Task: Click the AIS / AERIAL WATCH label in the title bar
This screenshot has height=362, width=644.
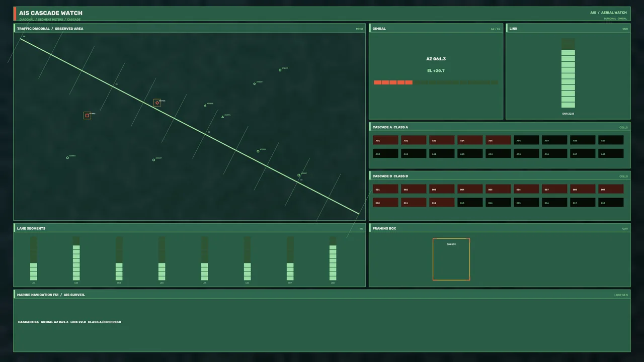Action: click(608, 13)
